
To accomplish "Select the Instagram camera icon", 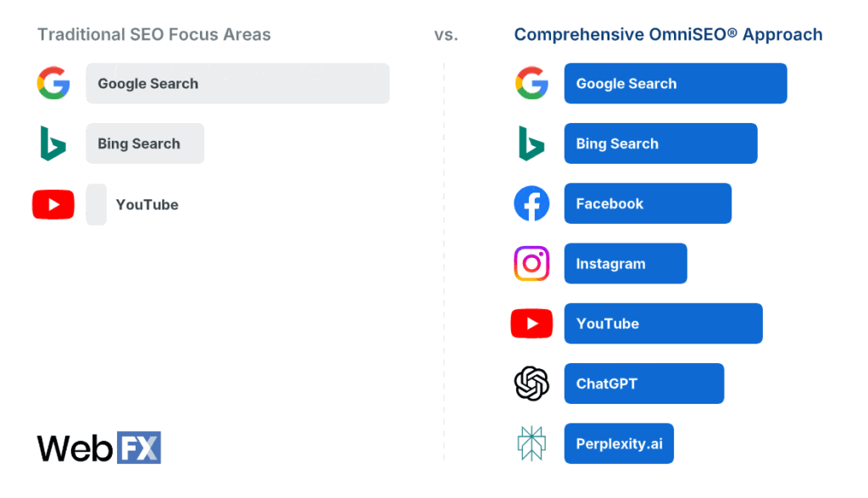I will tap(531, 264).
